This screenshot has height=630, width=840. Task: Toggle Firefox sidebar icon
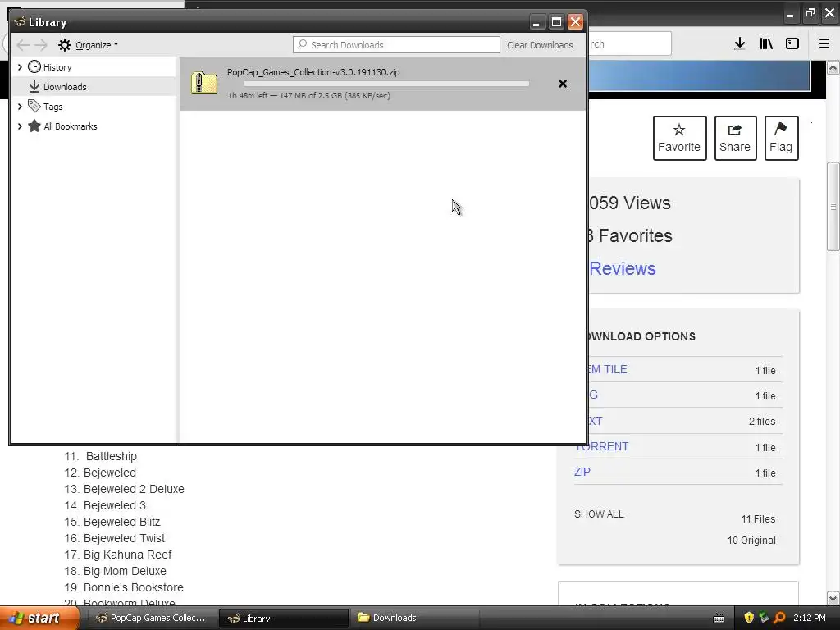[x=792, y=44]
